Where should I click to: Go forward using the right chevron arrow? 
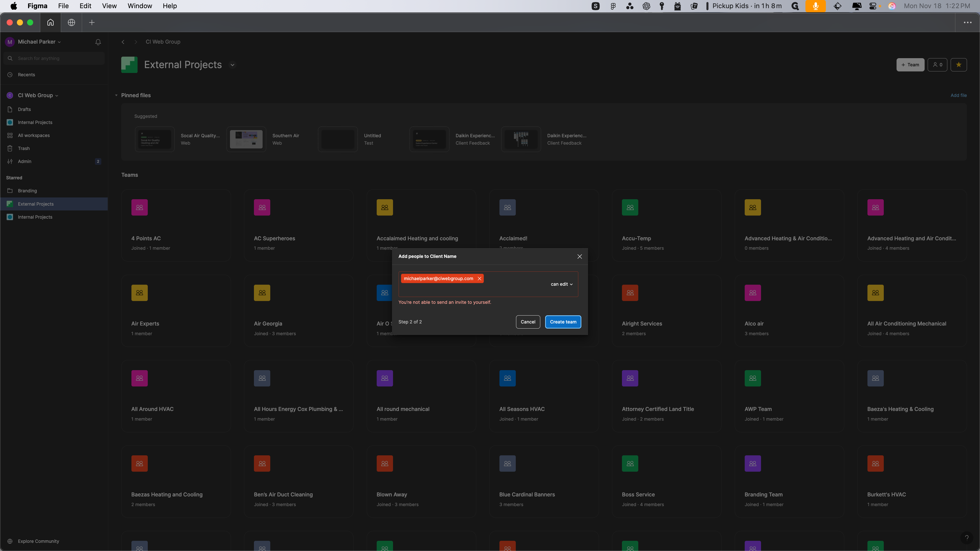pyautogui.click(x=136, y=42)
